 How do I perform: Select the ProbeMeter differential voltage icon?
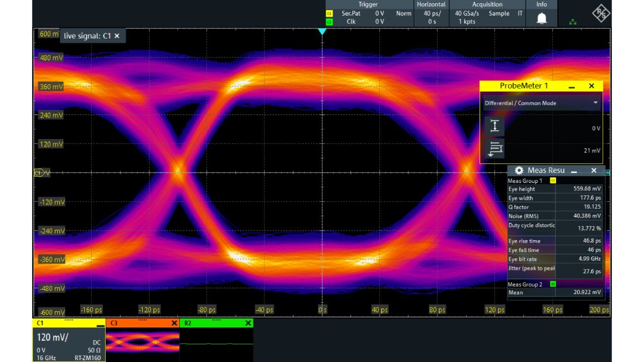click(x=494, y=126)
